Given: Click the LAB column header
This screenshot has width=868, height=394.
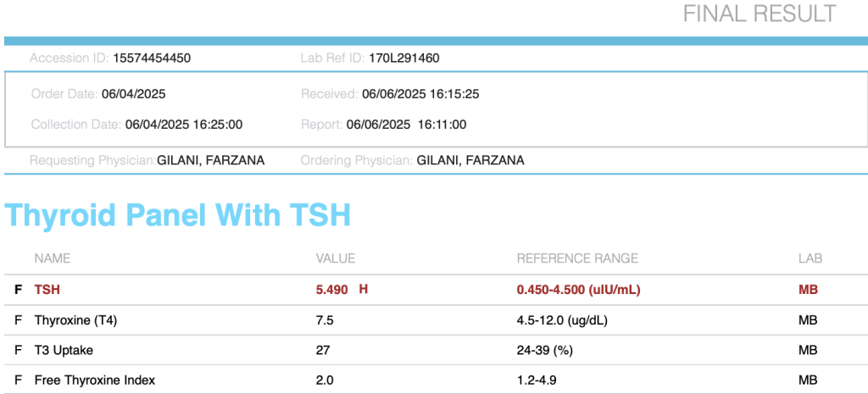Looking at the screenshot, I should [810, 258].
